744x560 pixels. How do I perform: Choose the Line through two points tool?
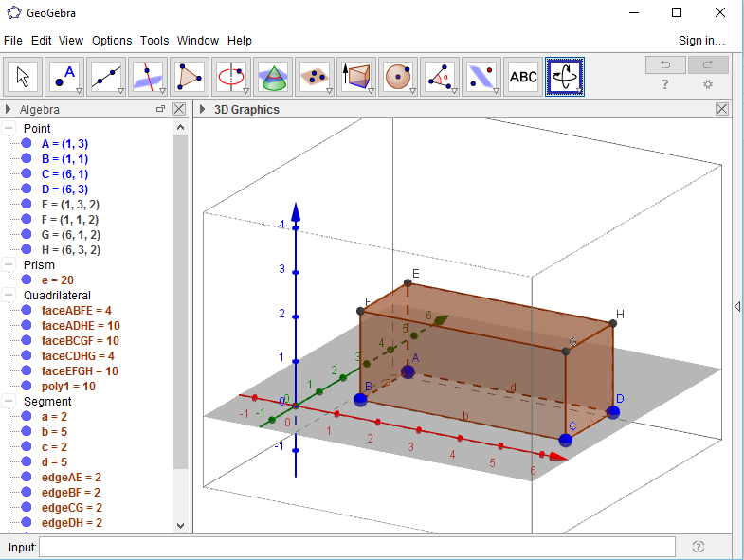coord(108,77)
